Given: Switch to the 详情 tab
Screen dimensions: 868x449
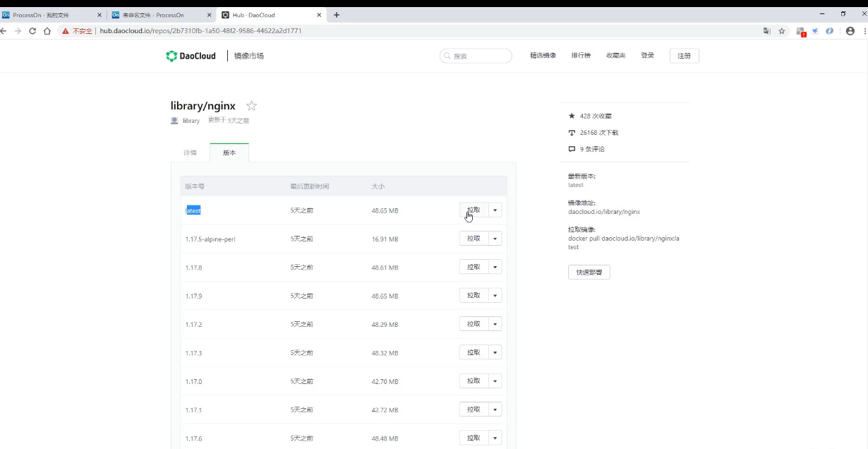Looking at the screenshot, I should pyautogui.click(x=190, y=152).
